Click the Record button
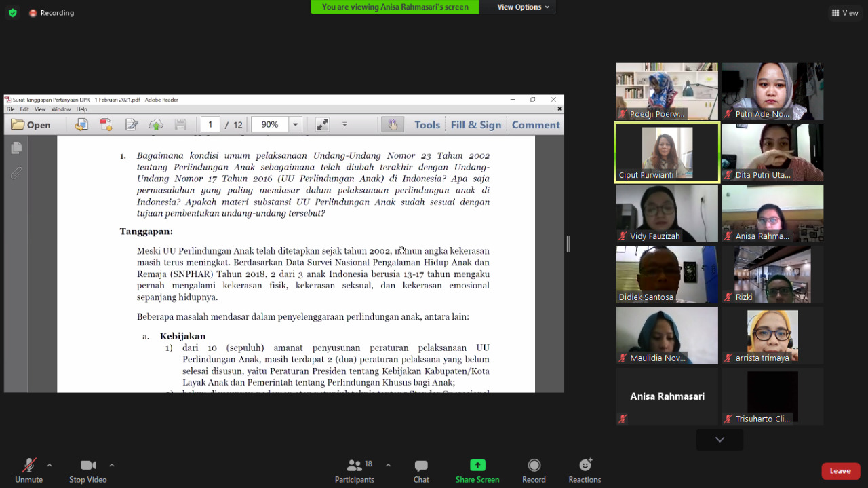868x488 pixels. (x=534, y=470)
